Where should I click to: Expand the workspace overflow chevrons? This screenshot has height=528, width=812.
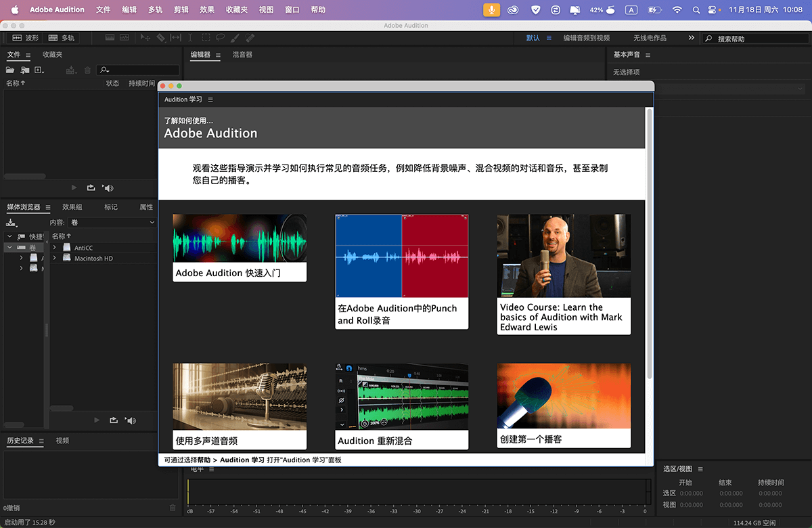pos(691,38)
